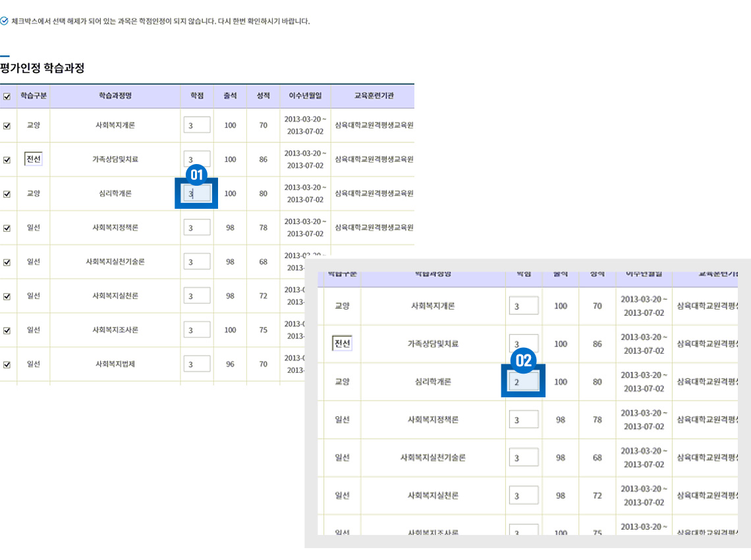The height and width of the screenshot is (560, 751).
Task: Toggle the 사회복지조사론 row checkbox
Action: (7, 330)
